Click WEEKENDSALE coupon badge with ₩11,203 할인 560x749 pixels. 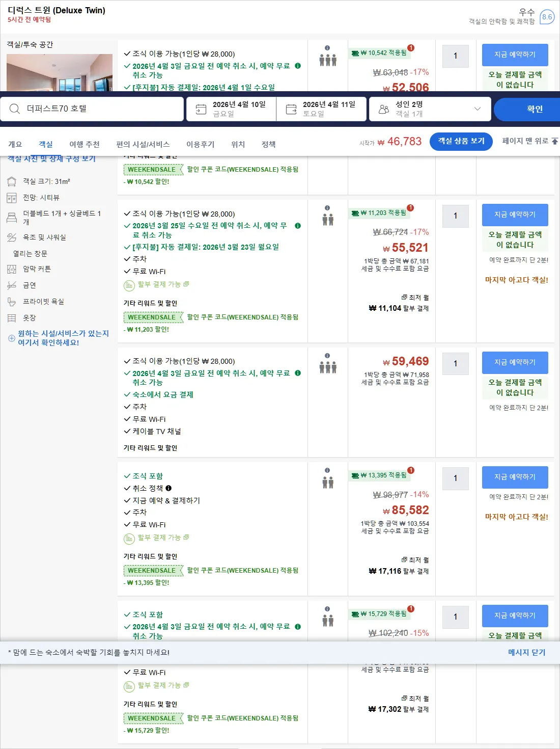coord(153,317)
